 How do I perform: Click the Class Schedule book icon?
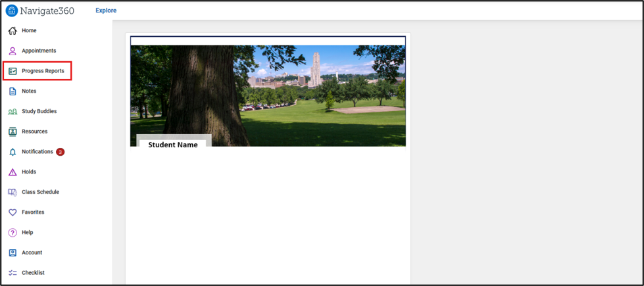pos(12,192)
